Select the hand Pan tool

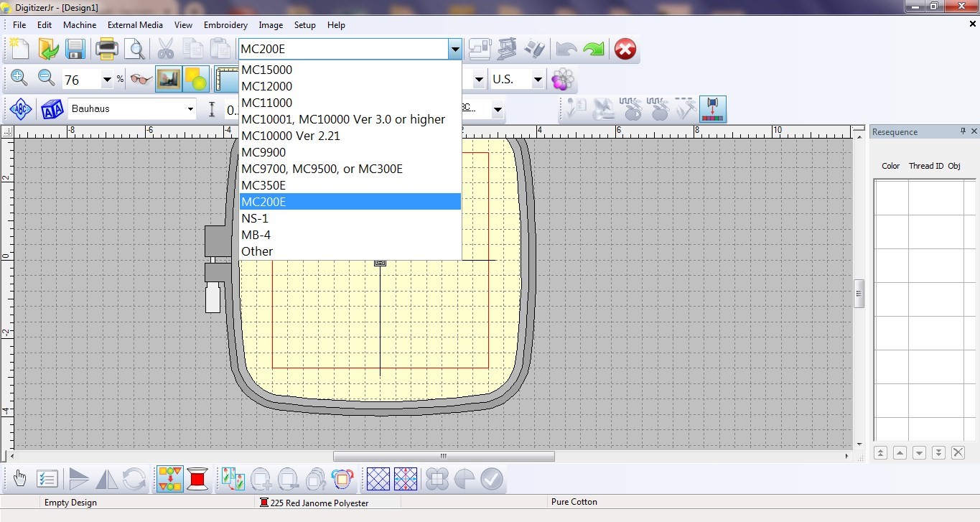pyautogui.click(x=19, y=480)
